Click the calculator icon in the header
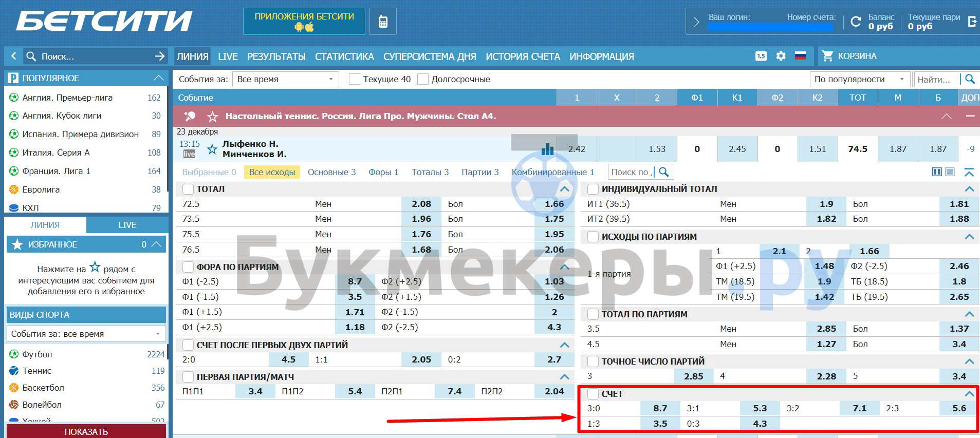 click(383, 22)
